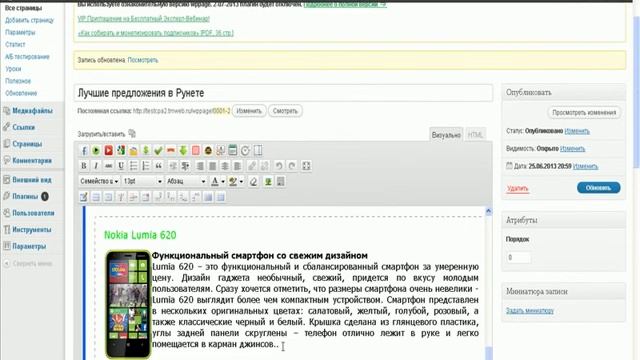Click the media upload icon next to Загрузить/вставить
The height and width of the screenshot is (360, 640).
point(132,133)
